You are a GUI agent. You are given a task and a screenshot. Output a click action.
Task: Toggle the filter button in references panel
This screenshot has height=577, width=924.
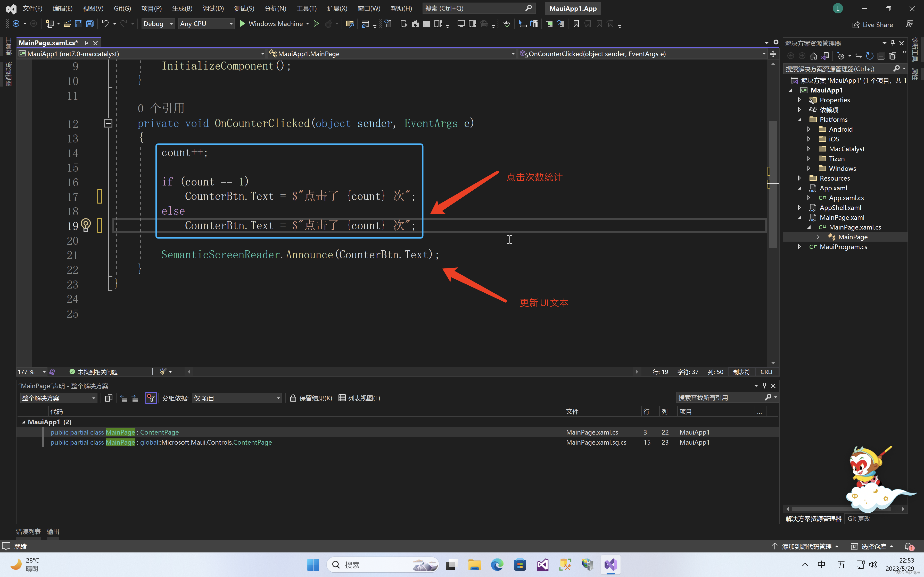tap(151, 398)
